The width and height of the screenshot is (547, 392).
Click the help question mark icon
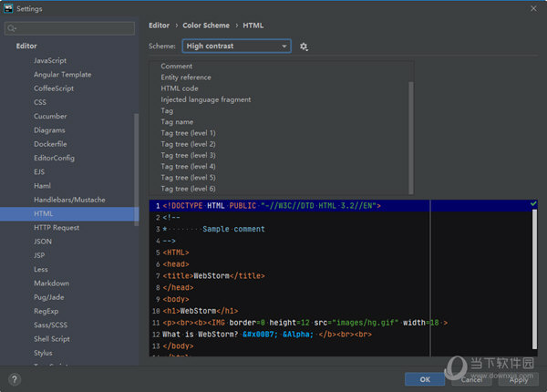pyautogui.click(x=15, y=379)
